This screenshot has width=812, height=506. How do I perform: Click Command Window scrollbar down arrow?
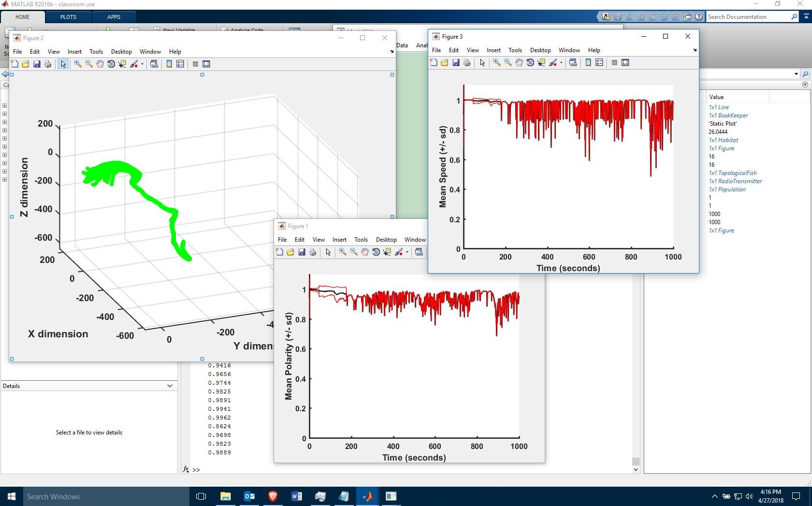pyautogui.click(x=636, y=469)
